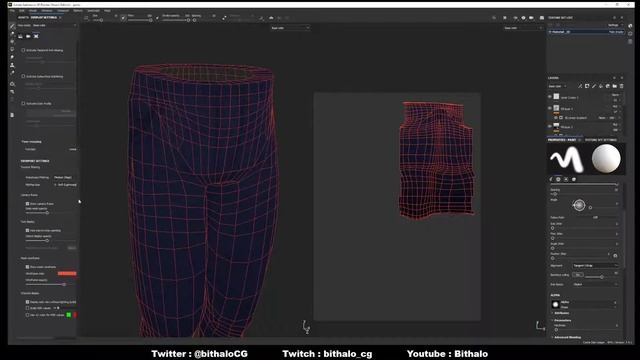This screenshot has height=360, width=640.
Task: Open the Alignment dropdown in brush properties
Action: click(x=596, y=266)
